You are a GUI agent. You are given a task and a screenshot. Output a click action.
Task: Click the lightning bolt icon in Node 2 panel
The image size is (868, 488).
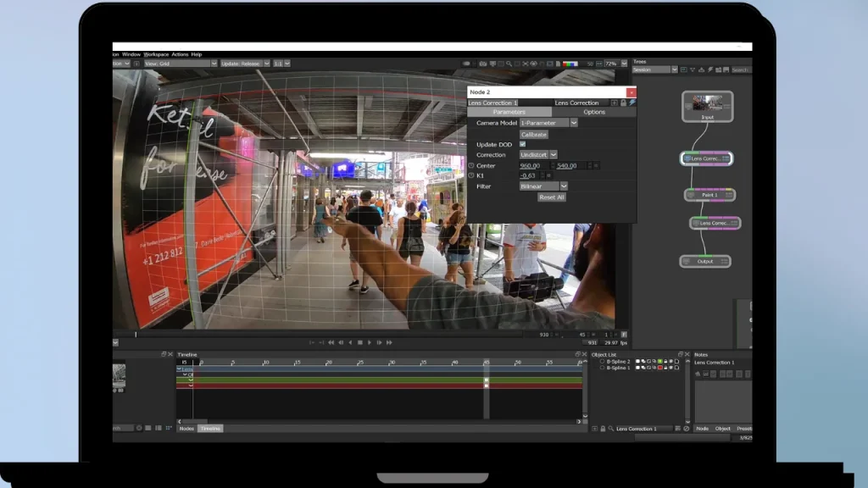coord(632,103)
